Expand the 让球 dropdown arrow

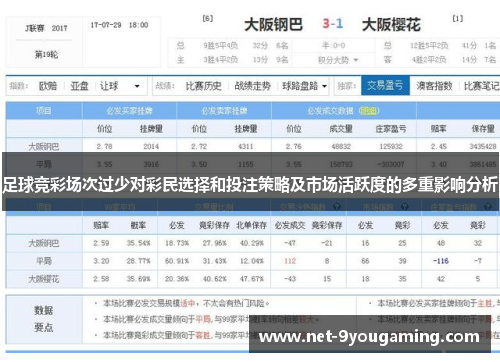pyautogui.click(x=137, y=86)
